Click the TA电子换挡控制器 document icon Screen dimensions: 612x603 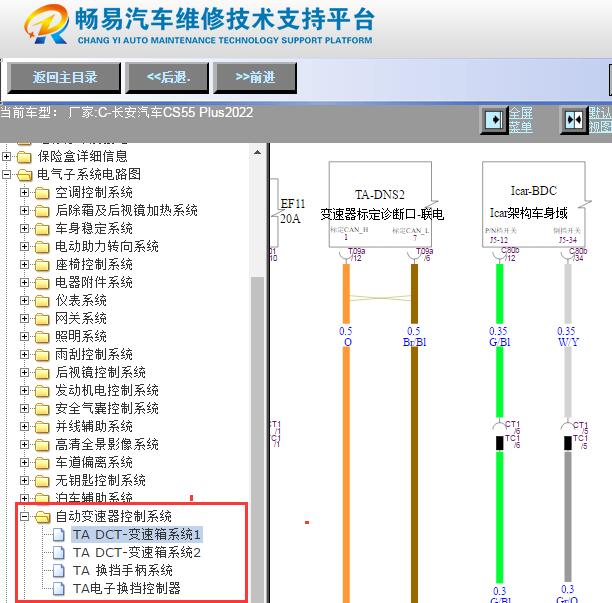pyautogui.click(x=59, y=588)
